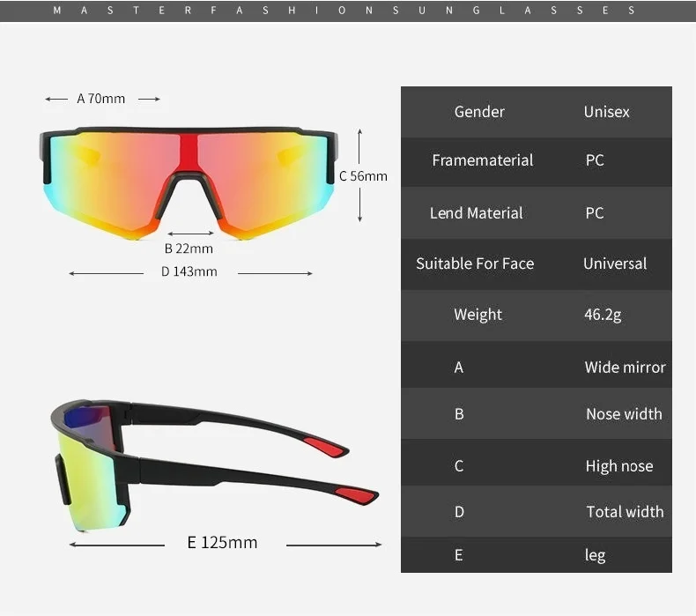Click the front view sunglasses image
The width and height of the screenshot is (696, 616).
tap(189, 183)
